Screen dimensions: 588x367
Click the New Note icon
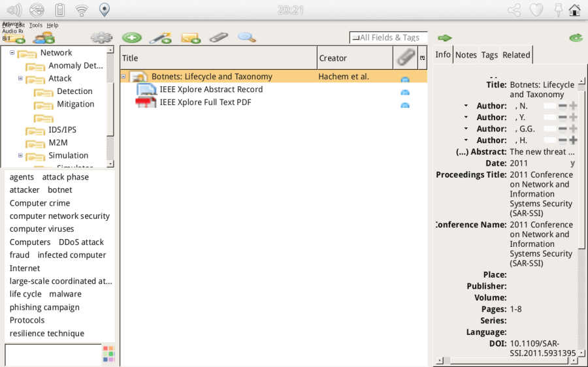point(190,38)
